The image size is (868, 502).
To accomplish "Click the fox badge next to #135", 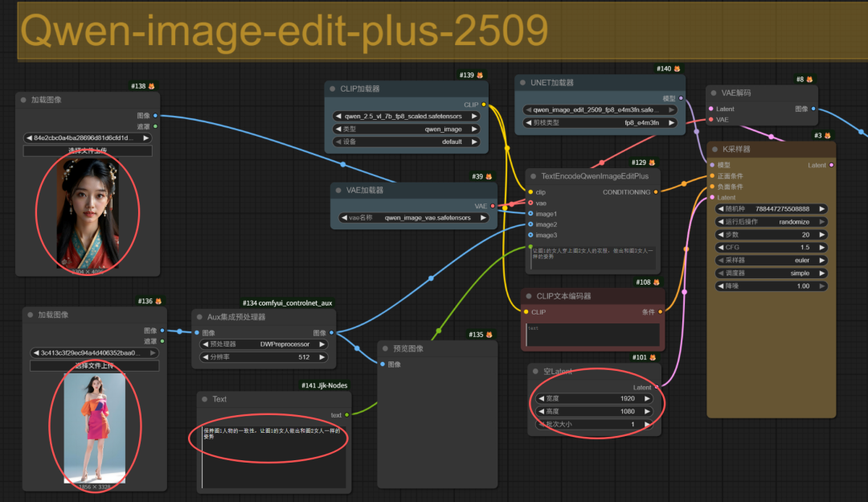I will (x=489, y=335).
